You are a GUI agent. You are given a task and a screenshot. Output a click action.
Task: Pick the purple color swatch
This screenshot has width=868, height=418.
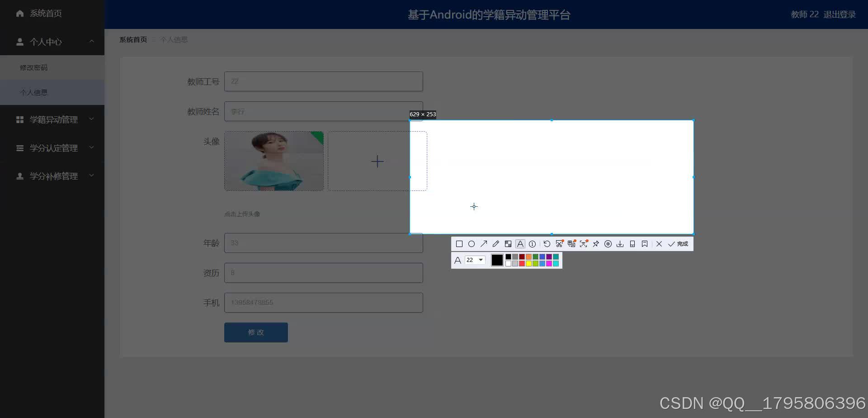point(549,256)
